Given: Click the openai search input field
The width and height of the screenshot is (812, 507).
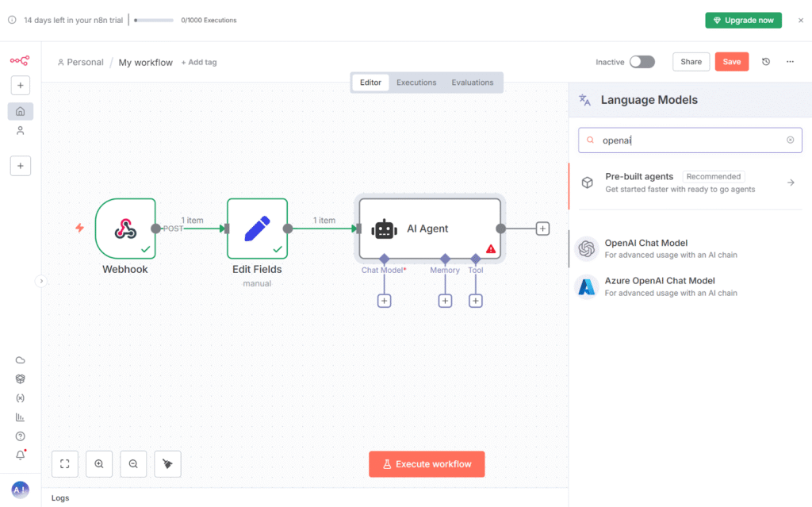Looking at the screenshot, I should point(688,140).
